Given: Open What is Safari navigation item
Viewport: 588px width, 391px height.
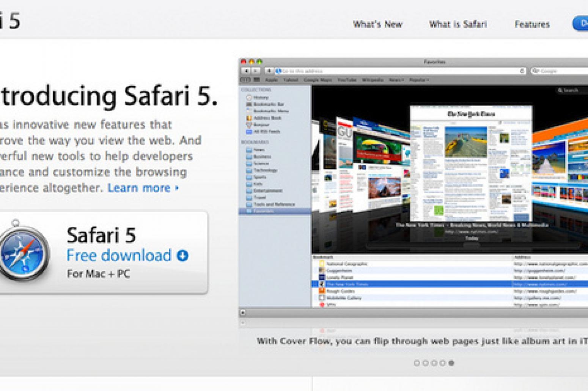Looking at the screenshot, I should coord(458,24).
